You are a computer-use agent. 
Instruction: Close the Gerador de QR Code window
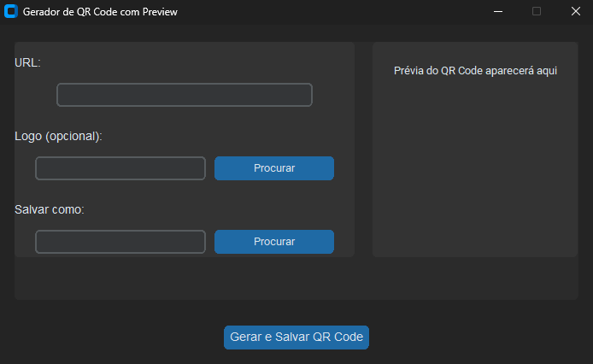pos(576,11)
